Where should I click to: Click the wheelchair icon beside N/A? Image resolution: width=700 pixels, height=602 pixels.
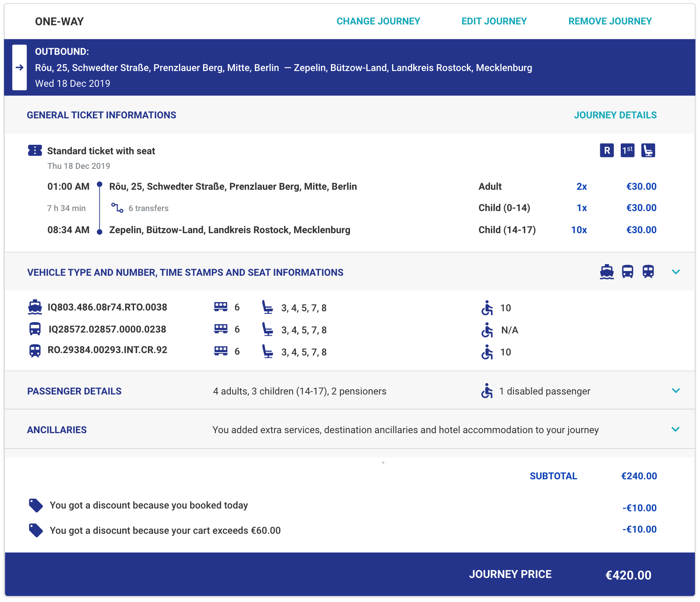tap(487, 330)
